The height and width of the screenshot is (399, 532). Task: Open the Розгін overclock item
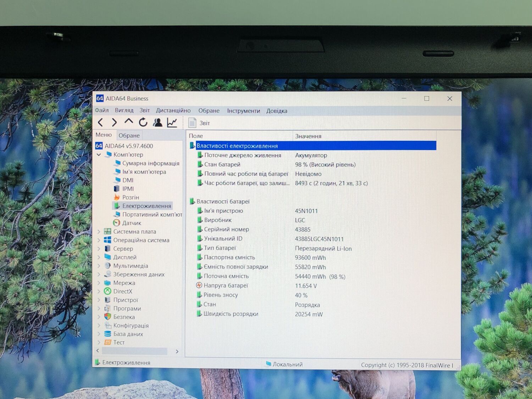[130, 197]
